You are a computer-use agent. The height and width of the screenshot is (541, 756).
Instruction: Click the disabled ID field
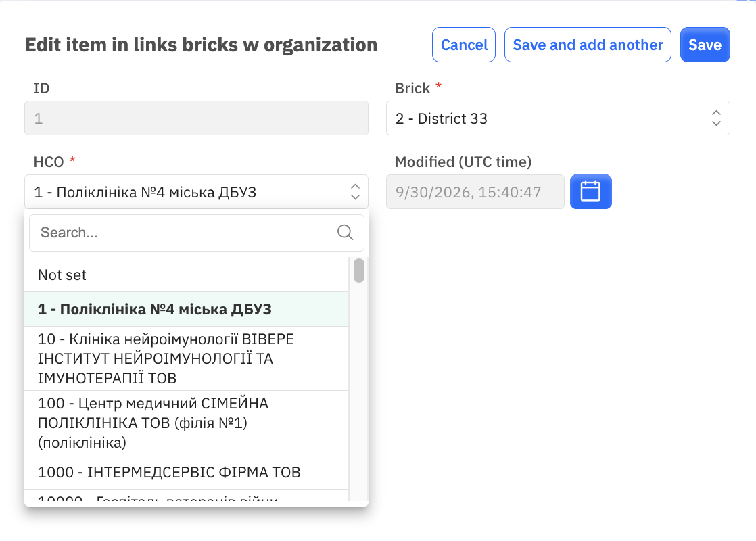click(196, 118)
